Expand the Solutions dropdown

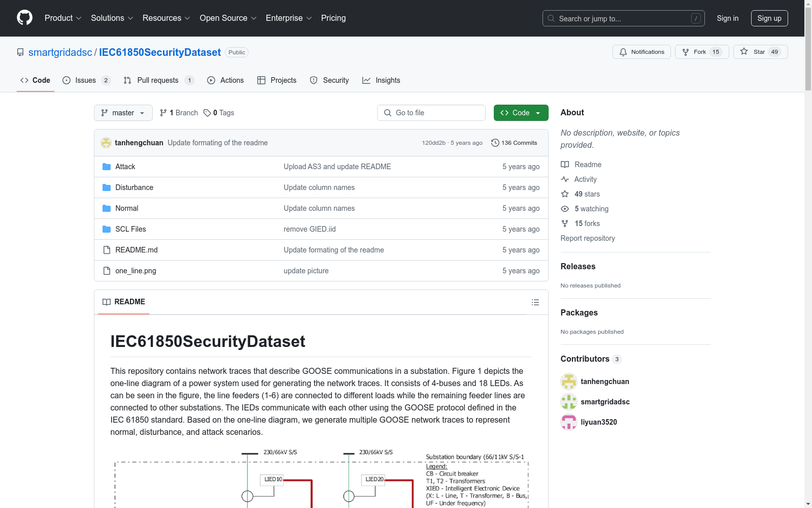click(x=112, y=18)
